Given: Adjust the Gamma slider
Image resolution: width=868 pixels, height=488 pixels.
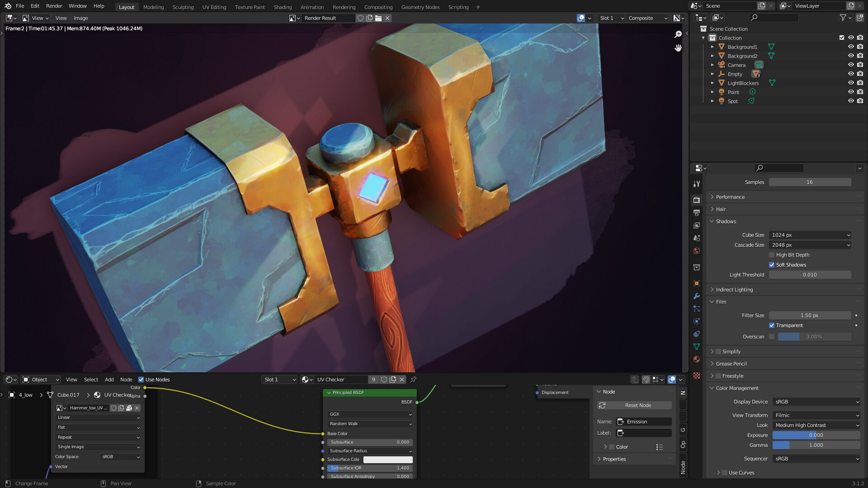Looking at the screenshot, I should click(x=816, y=445).
